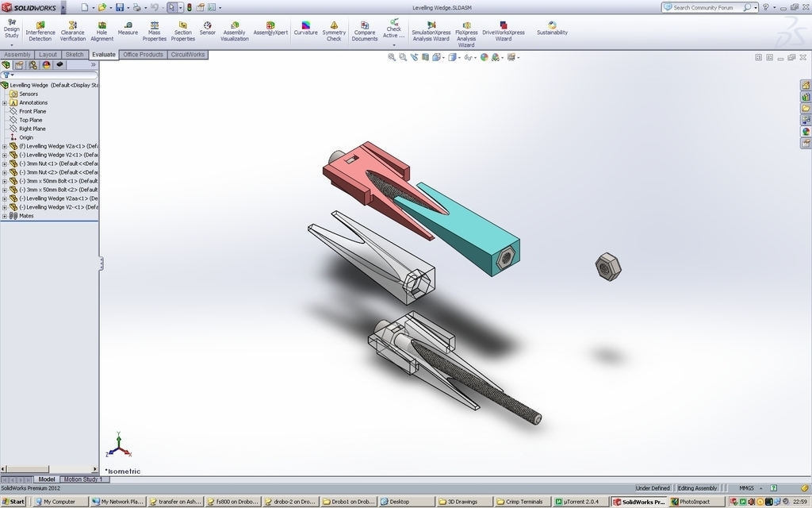Click the µTorrent taskbar button
The image size is (812, 508).
pos(578,501)
